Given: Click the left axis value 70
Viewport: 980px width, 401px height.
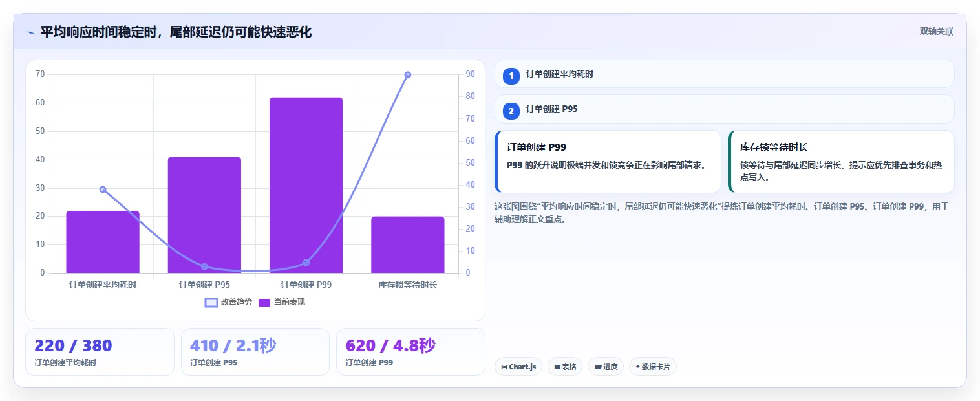Looking at the screenshot, I should click(40, 74).
